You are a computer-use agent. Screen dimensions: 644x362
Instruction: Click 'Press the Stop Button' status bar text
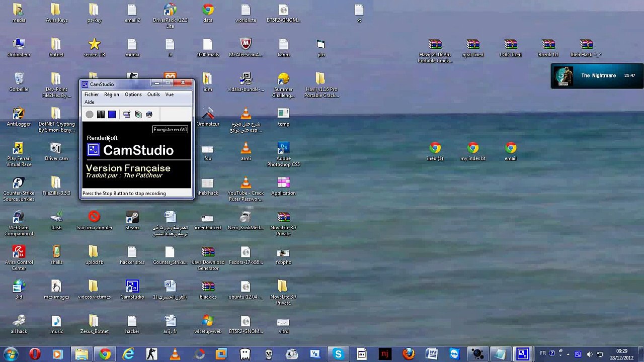pos(124,194)
